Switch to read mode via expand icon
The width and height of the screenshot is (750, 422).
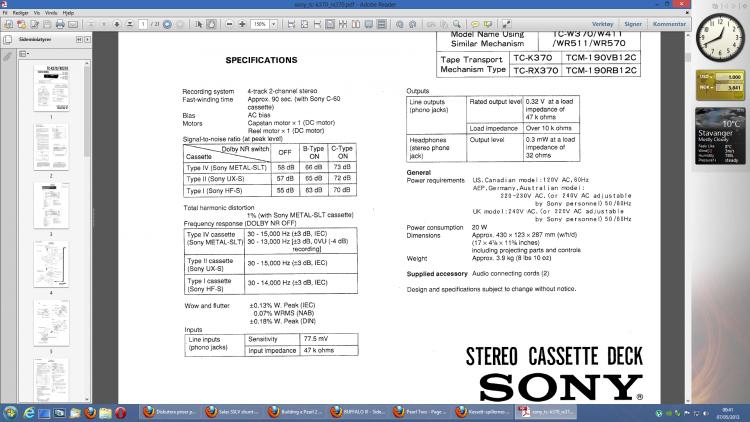(506, 24)
